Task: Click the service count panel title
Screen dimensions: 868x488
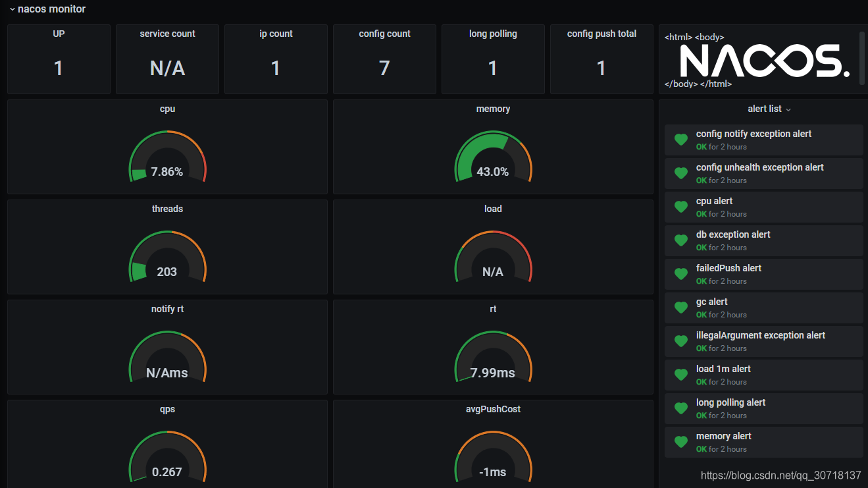Action: coord(167,34)
